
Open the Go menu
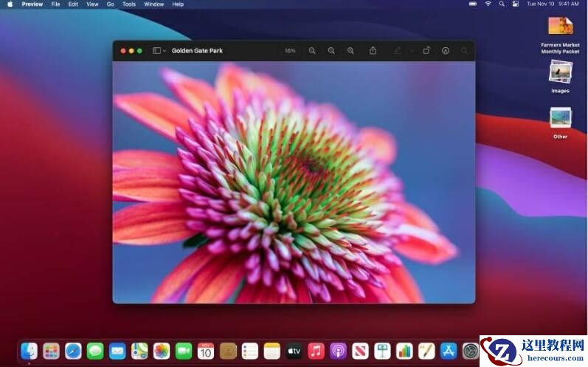click(x=110, y=4)
